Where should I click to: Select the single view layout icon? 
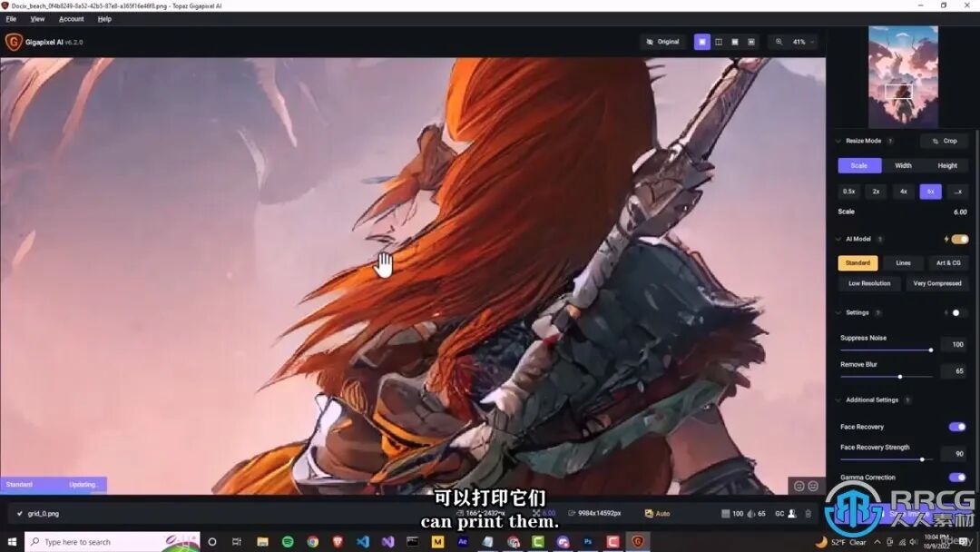701,42
